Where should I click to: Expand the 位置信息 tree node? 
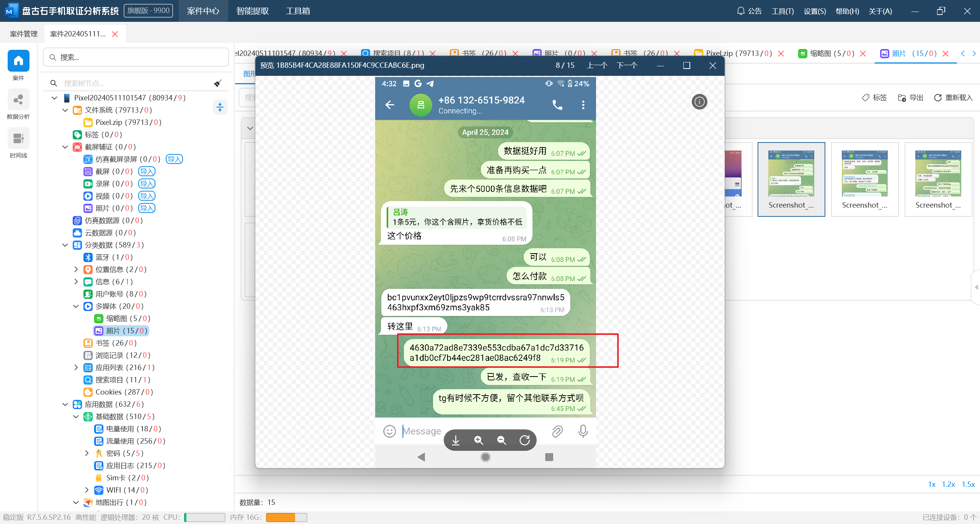(x=76, y=270)
